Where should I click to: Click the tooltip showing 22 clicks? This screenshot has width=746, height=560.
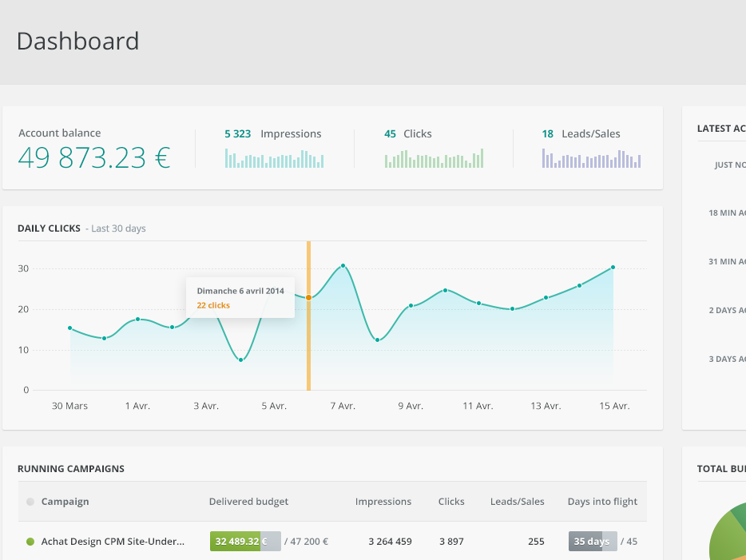tap(240, 297)
